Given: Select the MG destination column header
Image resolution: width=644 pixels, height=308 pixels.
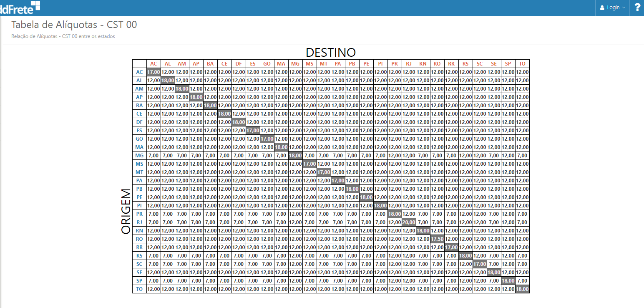Looking at the screenshot, I should [295, 63].
